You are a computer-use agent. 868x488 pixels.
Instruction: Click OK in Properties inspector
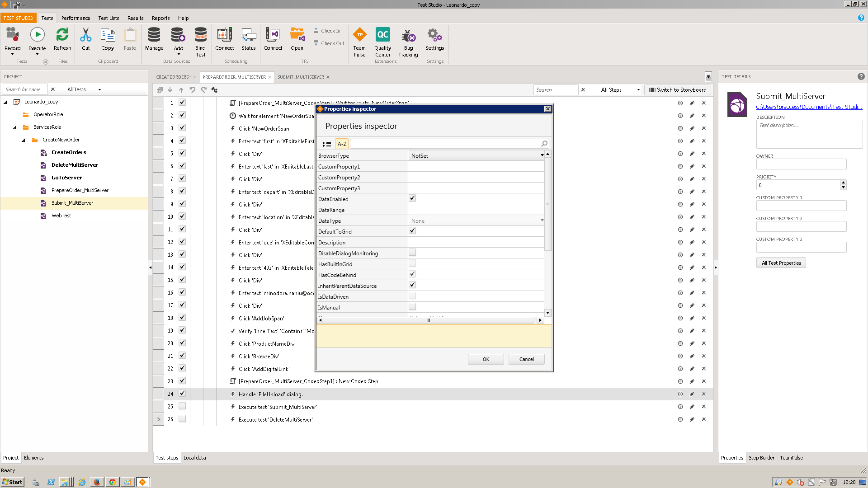[486, 359]
